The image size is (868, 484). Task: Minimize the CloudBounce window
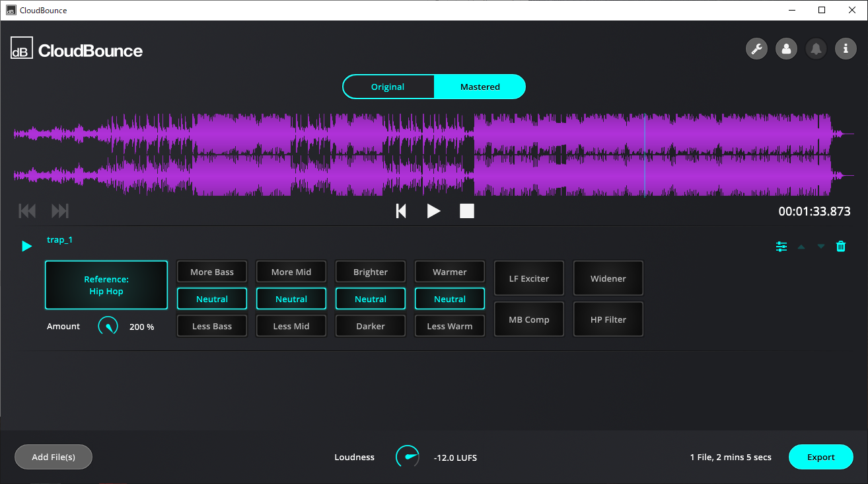click(x=791, y=10)
